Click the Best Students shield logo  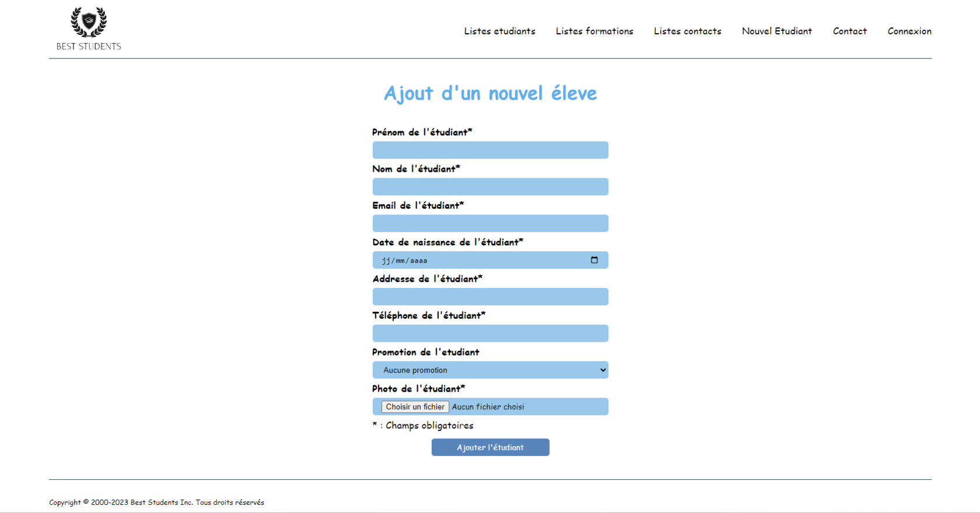pyautogui.click(x=89, y=23)
